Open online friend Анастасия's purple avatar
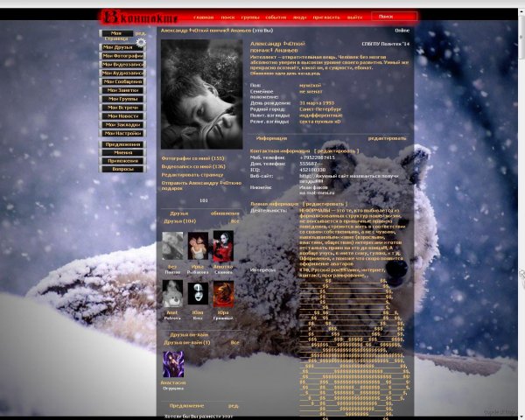 pos(173,364)
